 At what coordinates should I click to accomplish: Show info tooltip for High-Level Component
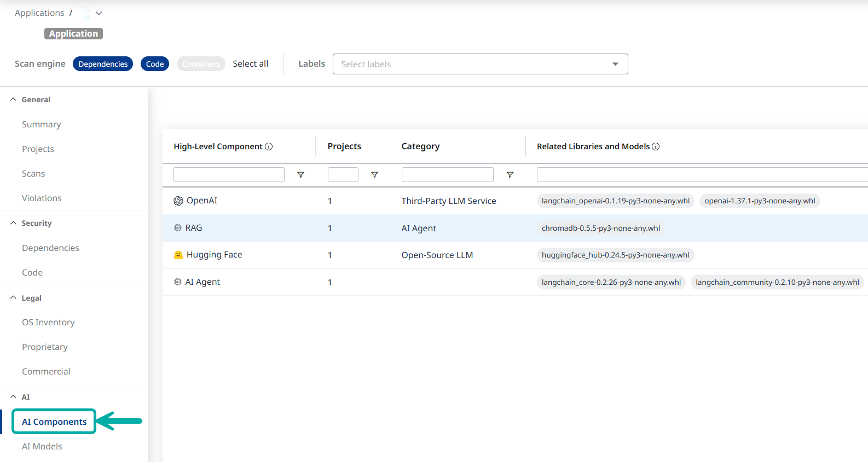[269, 147]
